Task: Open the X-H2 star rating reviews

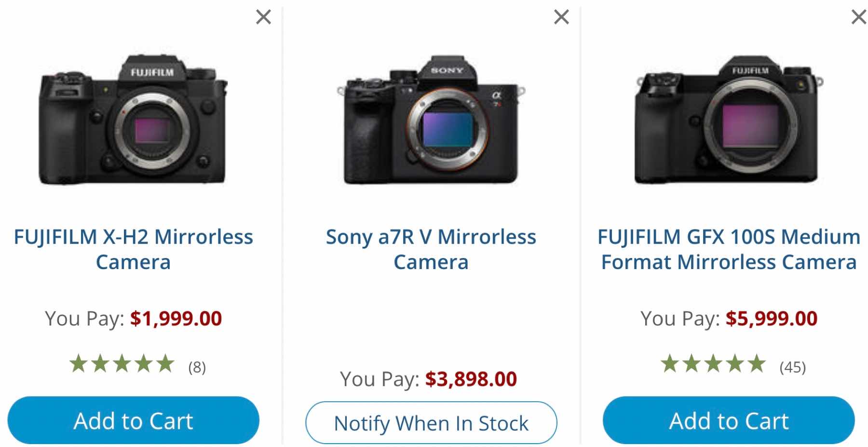Action: pyautogui.click(x=122, y=364)
